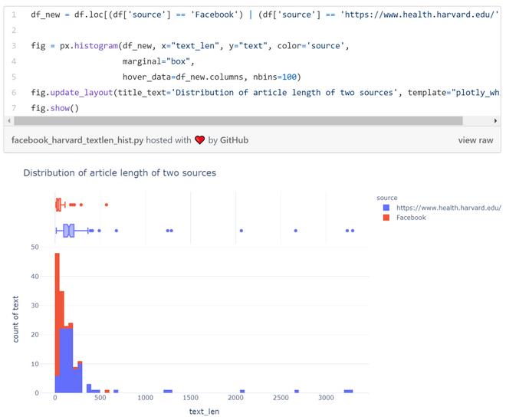
Task: Click the right arrow of code scrollbar
Action: pos(496,121)
